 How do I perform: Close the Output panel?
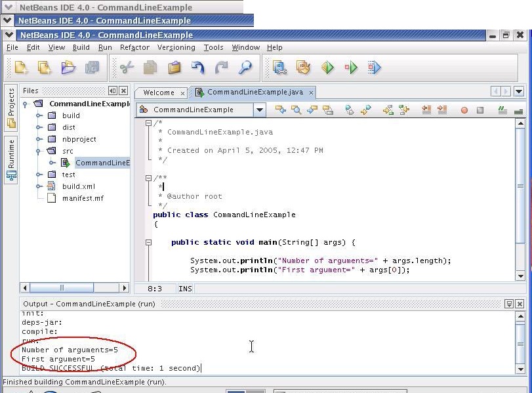click(520, 304)
